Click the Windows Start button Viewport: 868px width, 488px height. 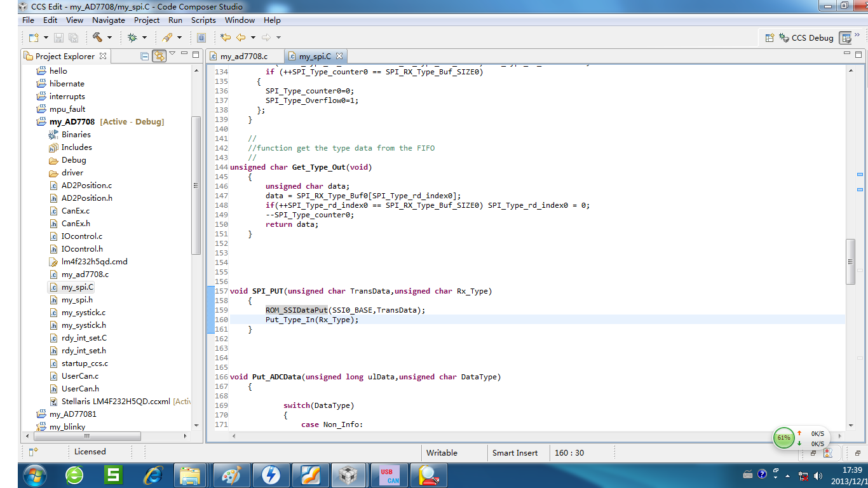(34, 475)
